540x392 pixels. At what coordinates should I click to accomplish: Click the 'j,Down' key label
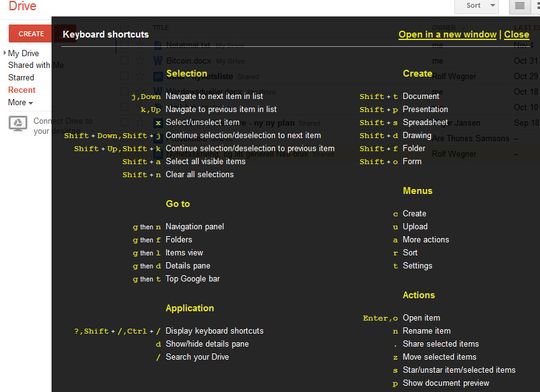click(146, 97)
